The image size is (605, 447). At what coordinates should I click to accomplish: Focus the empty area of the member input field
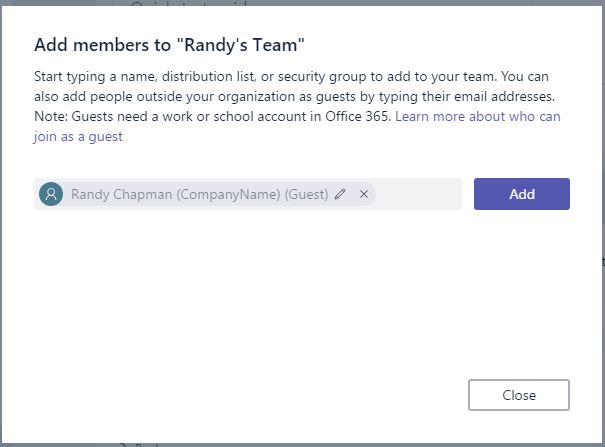tap(418, 194)
